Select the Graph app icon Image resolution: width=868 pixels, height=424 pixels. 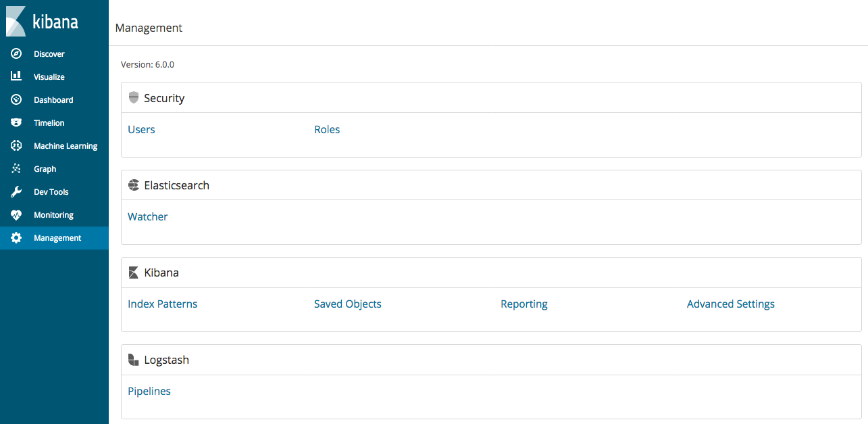coord(16,168)
